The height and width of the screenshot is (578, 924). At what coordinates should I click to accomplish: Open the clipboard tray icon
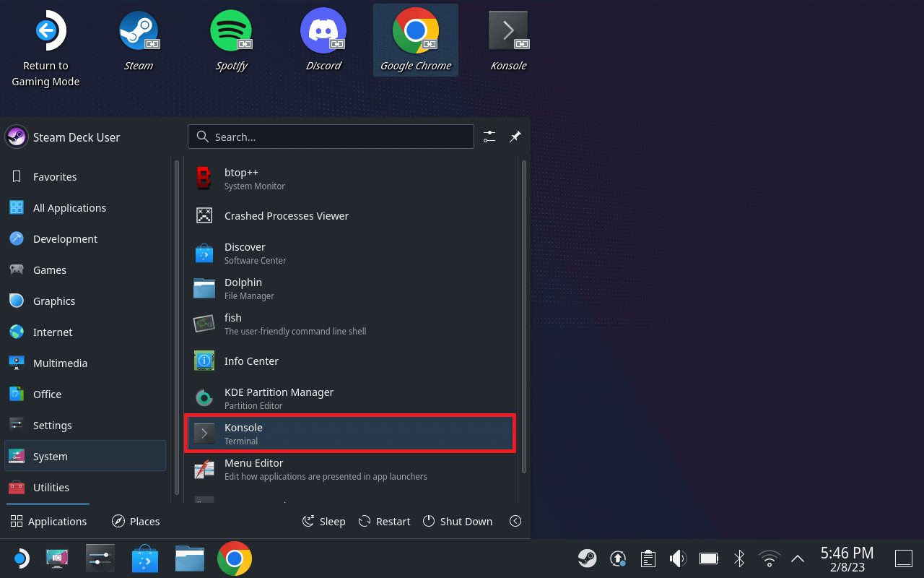tap(648, 558)
